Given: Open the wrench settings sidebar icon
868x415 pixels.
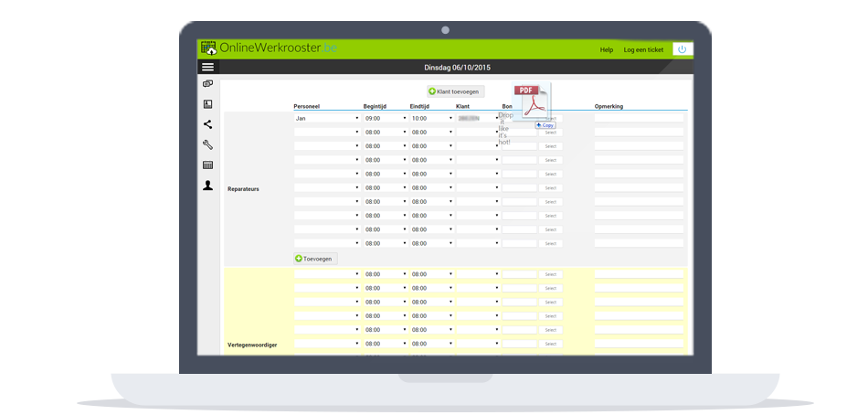Looking at the screenshot, I should click(x=208, y=144).
